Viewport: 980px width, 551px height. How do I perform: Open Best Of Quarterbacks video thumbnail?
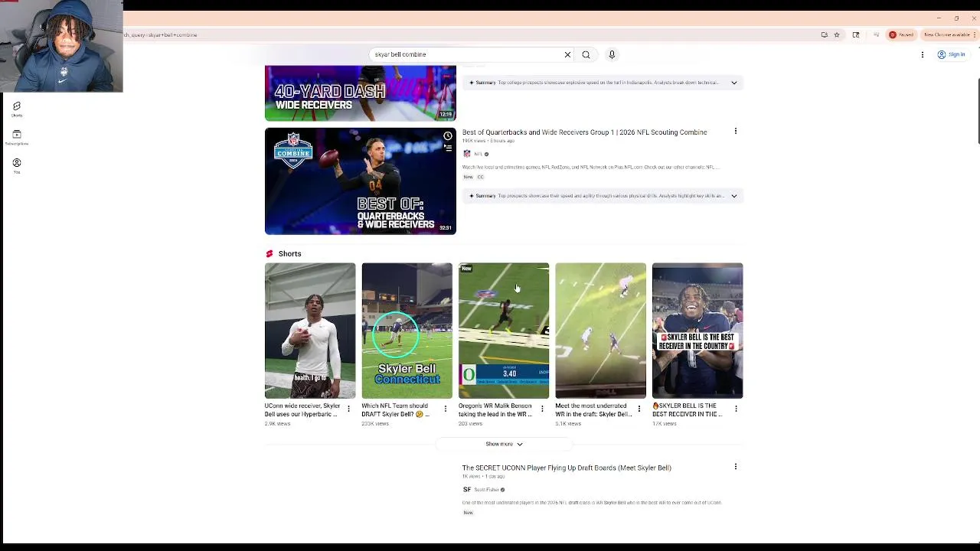[x=361, y=181]
